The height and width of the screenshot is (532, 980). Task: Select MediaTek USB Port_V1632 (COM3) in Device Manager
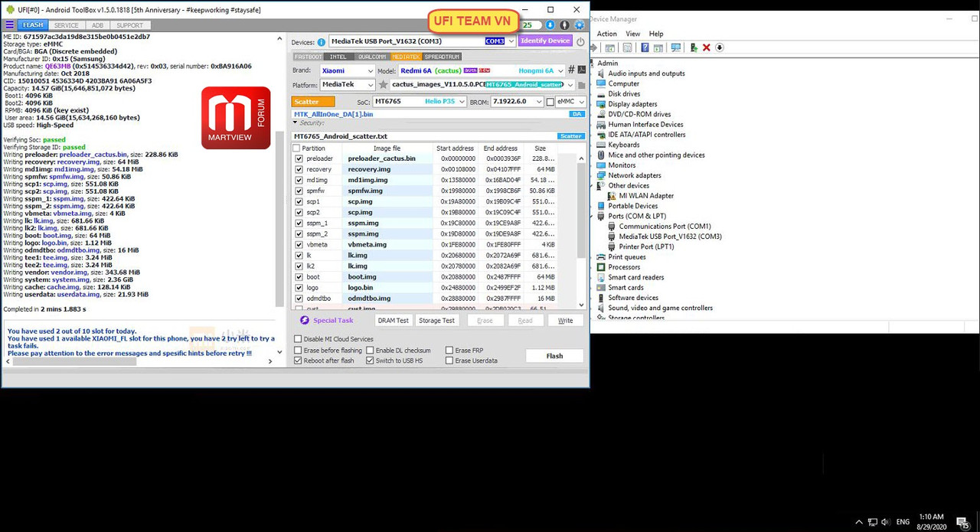670,237
